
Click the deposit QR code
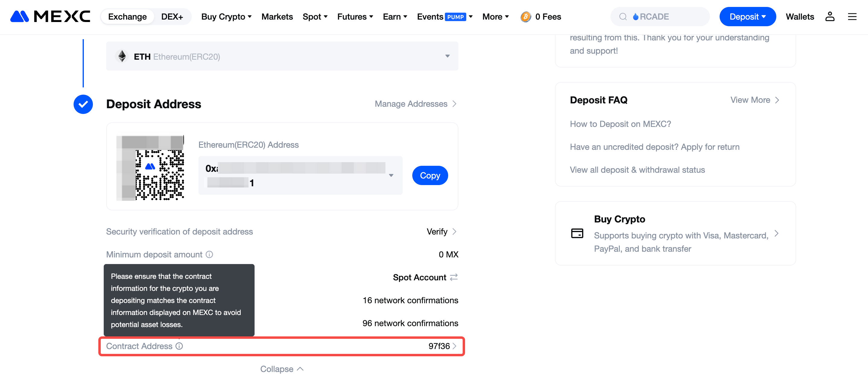[150, 168]
